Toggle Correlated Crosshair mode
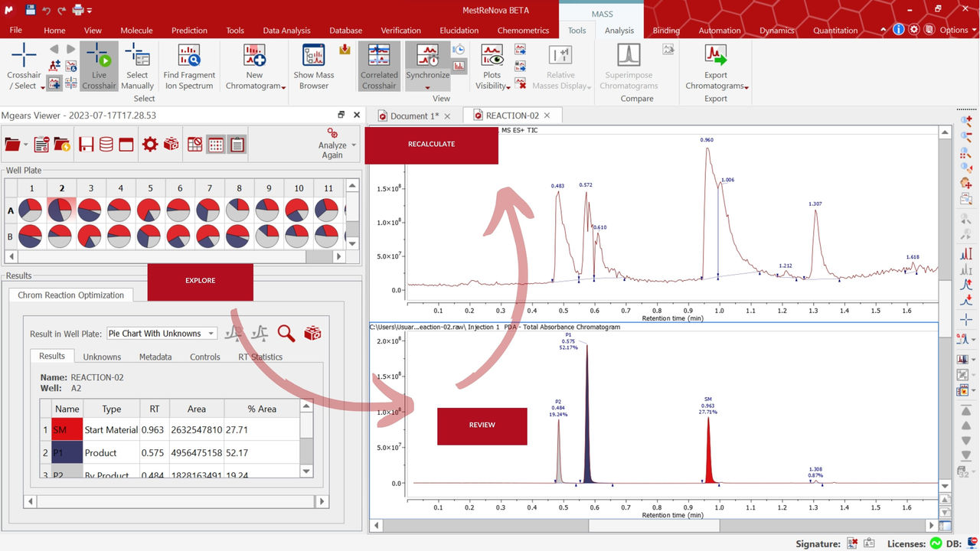The height and width of the screenshot is (551, 980). tap(380, 66)
